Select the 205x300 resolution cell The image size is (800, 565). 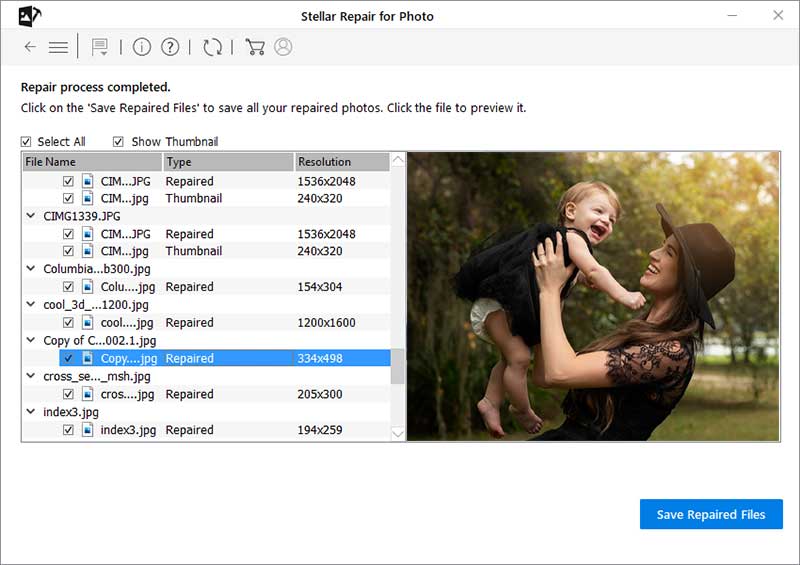click(x=320, y=394)
